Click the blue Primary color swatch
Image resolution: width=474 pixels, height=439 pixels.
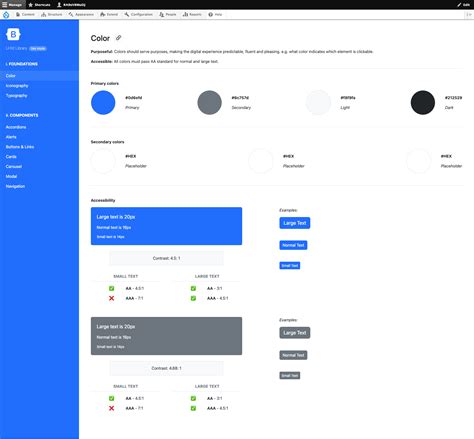(103, 102)
